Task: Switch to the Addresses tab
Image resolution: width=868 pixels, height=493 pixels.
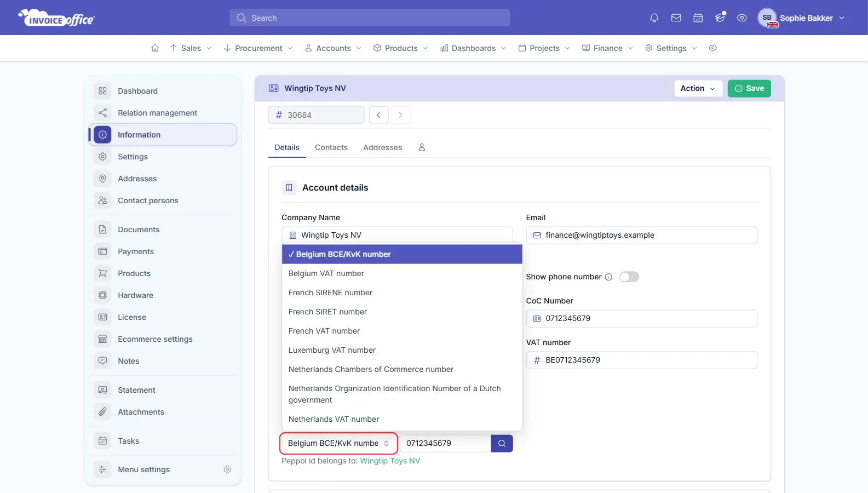Action: [382, 147]
